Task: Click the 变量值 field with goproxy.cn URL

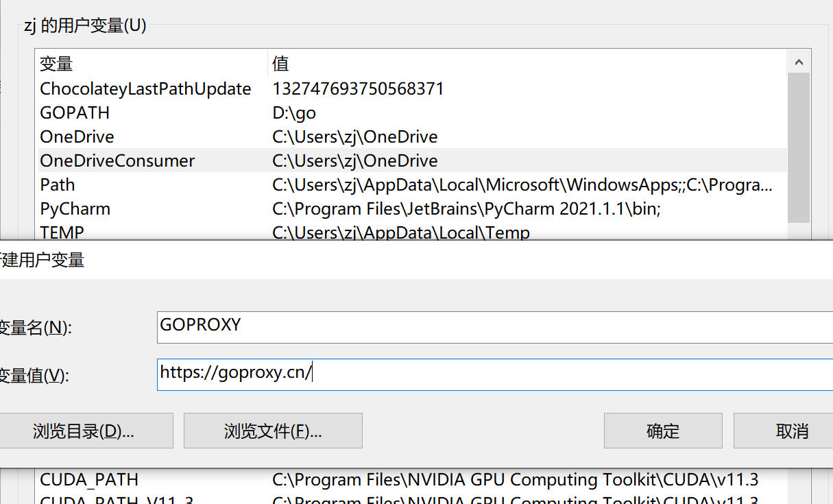Action: click(x=494, y=374)
